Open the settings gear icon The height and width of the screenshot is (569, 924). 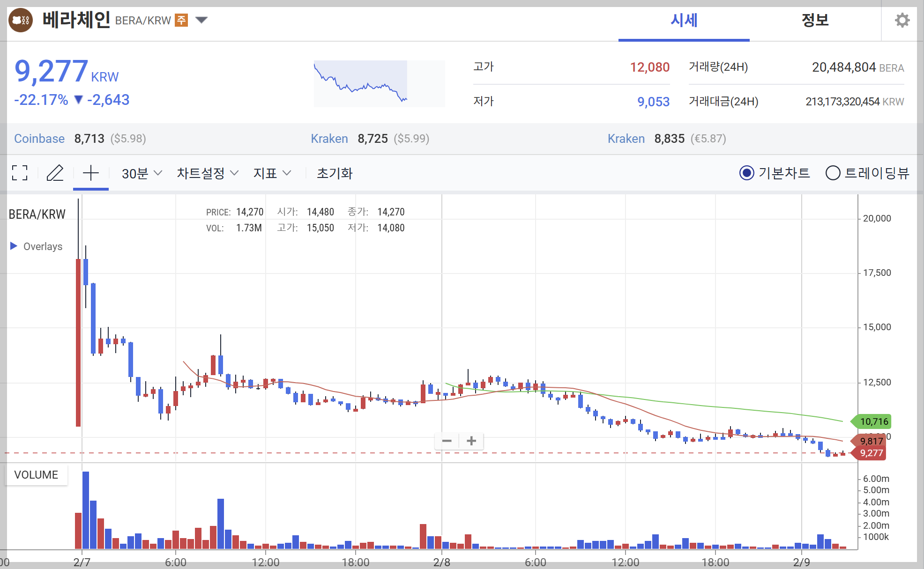pyautogui.click(x=902, y=20)
